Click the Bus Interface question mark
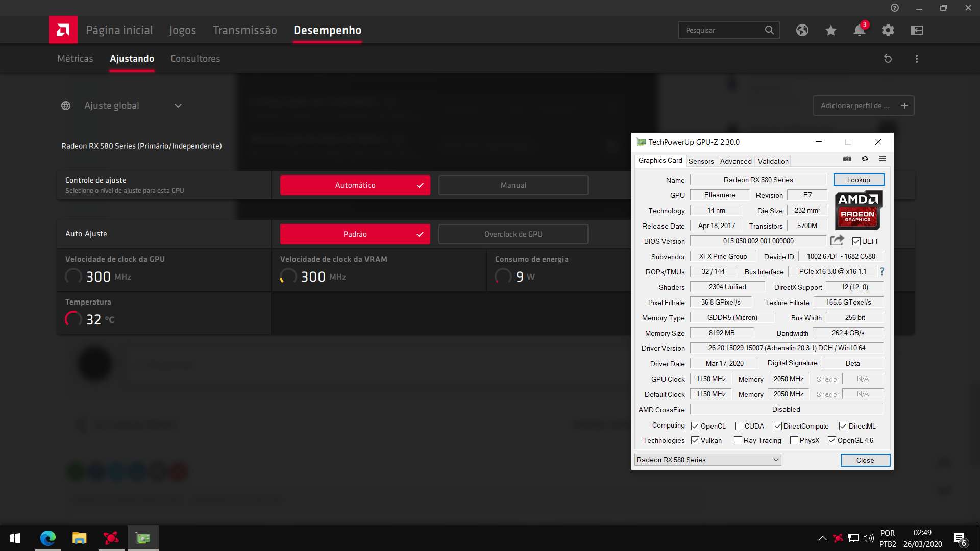The width and height of the screenshot is (980, 551). (x=882, y=271)
